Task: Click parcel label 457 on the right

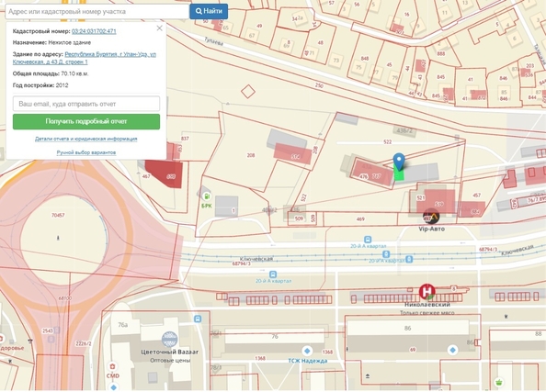Action: pos(477,196)
